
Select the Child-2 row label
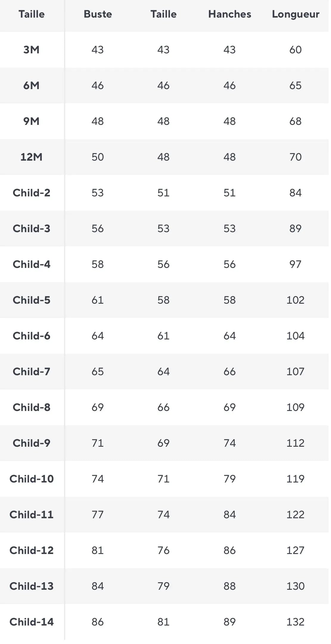point(31,193)
